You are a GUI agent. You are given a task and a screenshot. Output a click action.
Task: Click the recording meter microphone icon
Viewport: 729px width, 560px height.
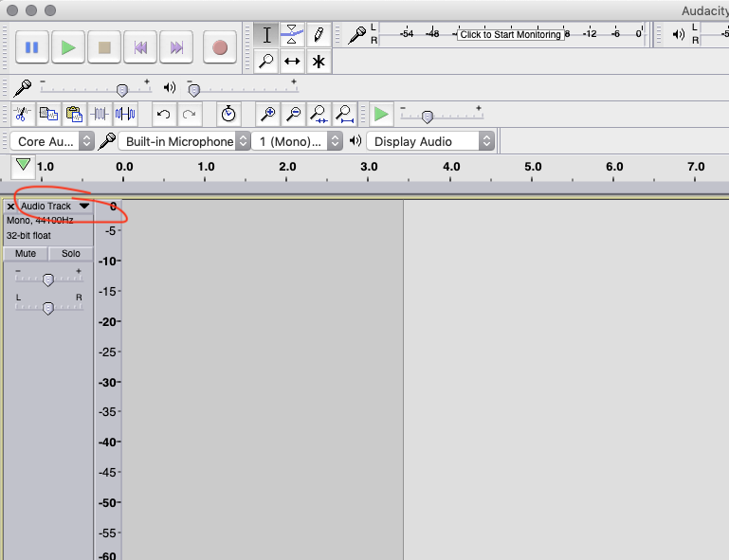coord(357,35)
